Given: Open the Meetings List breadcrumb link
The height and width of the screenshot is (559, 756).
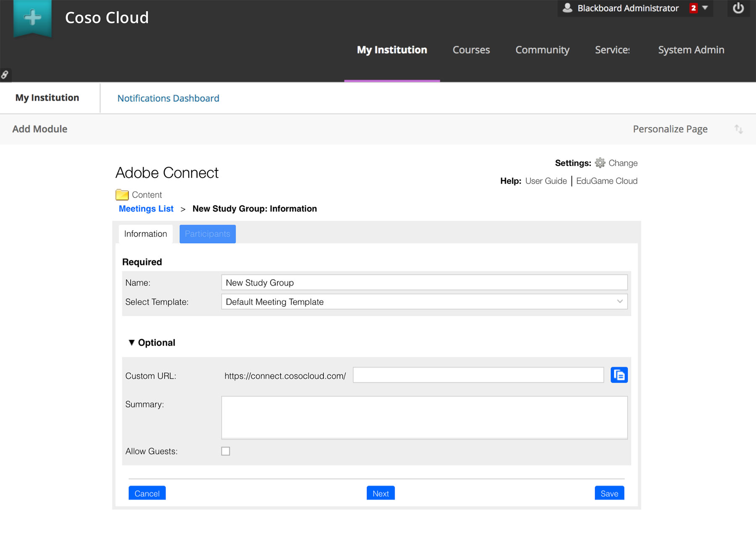Looking at the screenshot, I should pos(146,209).
